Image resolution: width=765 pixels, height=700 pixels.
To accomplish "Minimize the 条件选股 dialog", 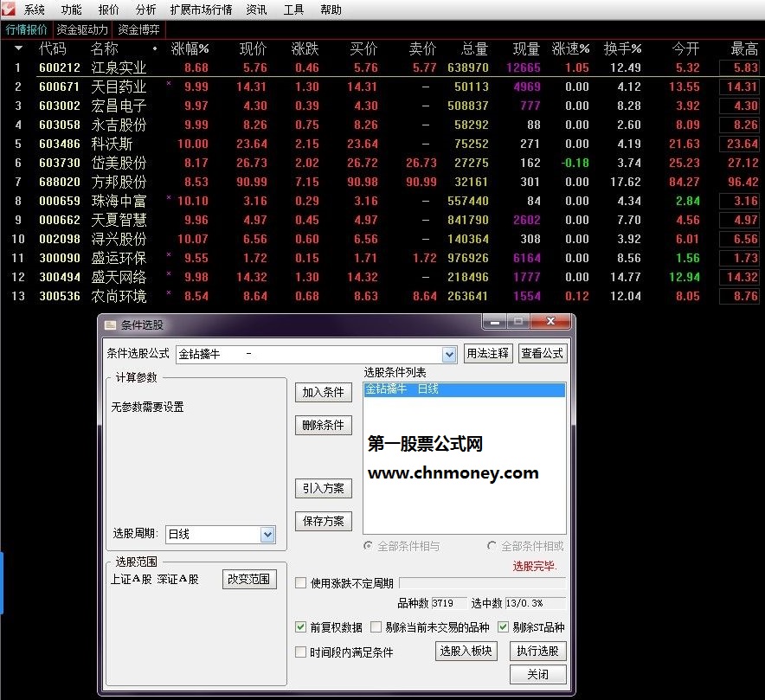I will 495,322.
